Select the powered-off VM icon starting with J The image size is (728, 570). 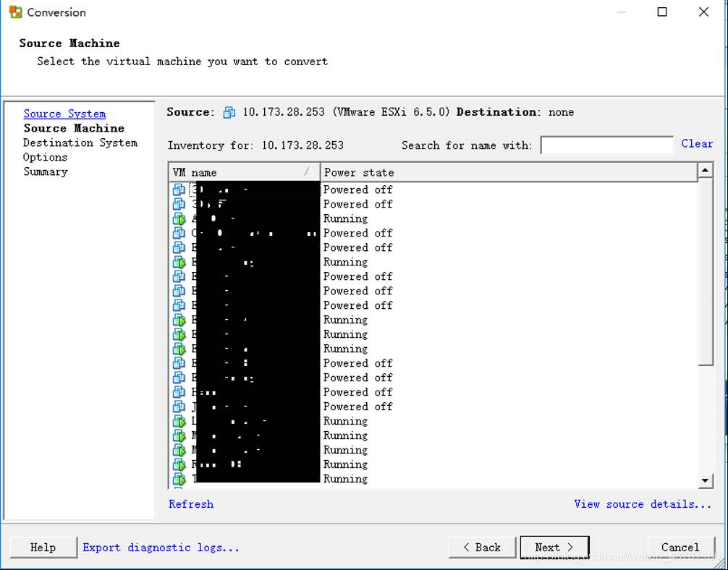pyautogui.click(x=179, y=407)
